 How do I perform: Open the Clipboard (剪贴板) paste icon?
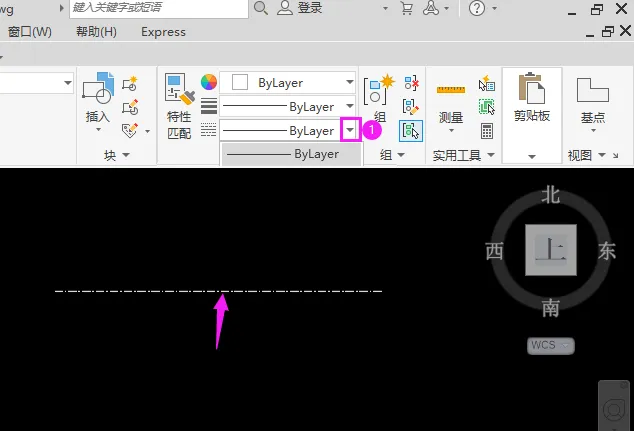click(x=532, y=88)
